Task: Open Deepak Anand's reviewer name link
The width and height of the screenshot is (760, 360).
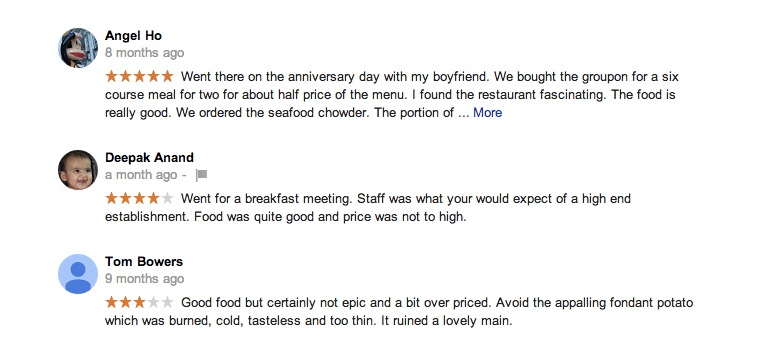Action: [149, 157]
